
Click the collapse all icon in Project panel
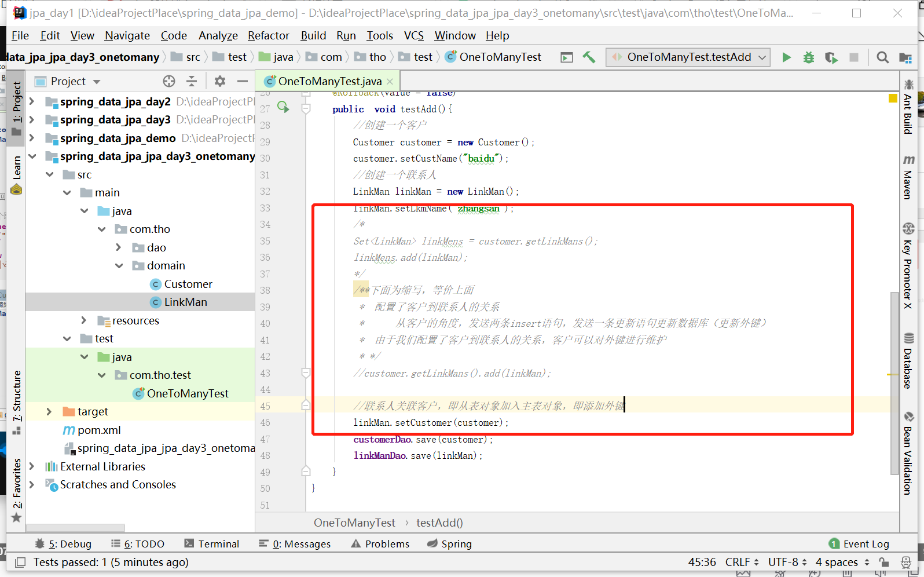point(192,81)
